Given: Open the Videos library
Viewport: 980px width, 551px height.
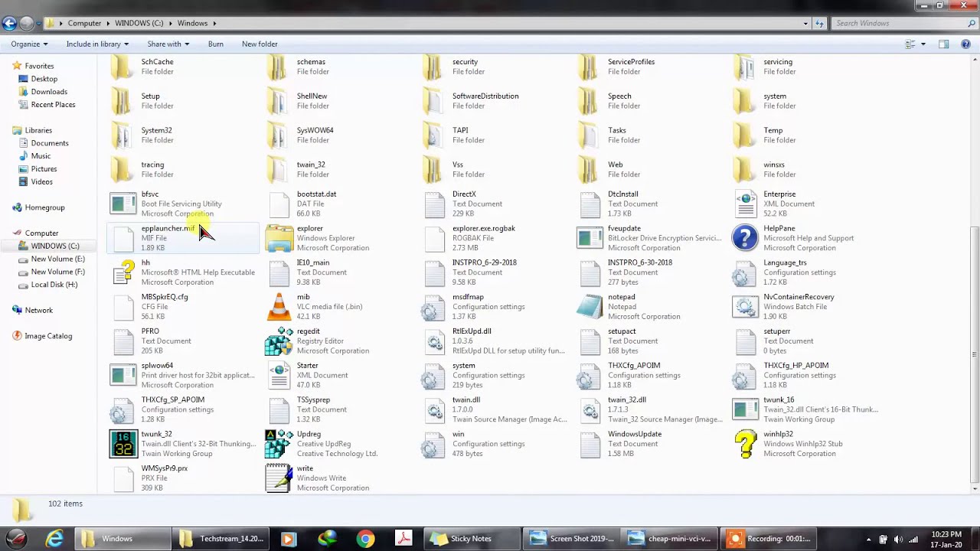Looking at the screenshot, I should click(x=41, y=182).
